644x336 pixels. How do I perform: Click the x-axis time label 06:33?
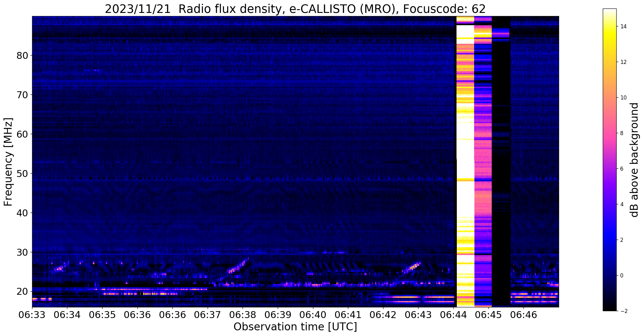(x=32, y=315)
